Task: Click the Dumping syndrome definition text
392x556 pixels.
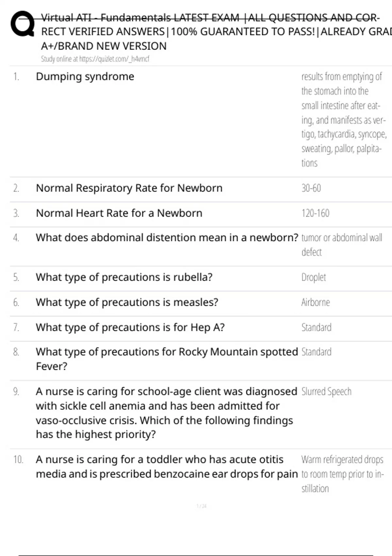Action: point(343,120)
